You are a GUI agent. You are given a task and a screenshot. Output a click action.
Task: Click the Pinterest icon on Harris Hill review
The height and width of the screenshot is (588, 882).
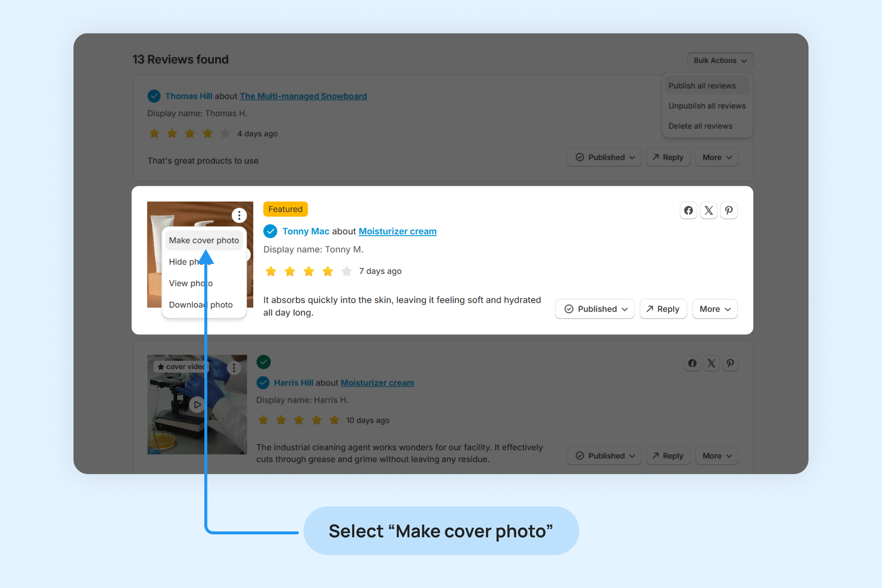pos(730,363)
